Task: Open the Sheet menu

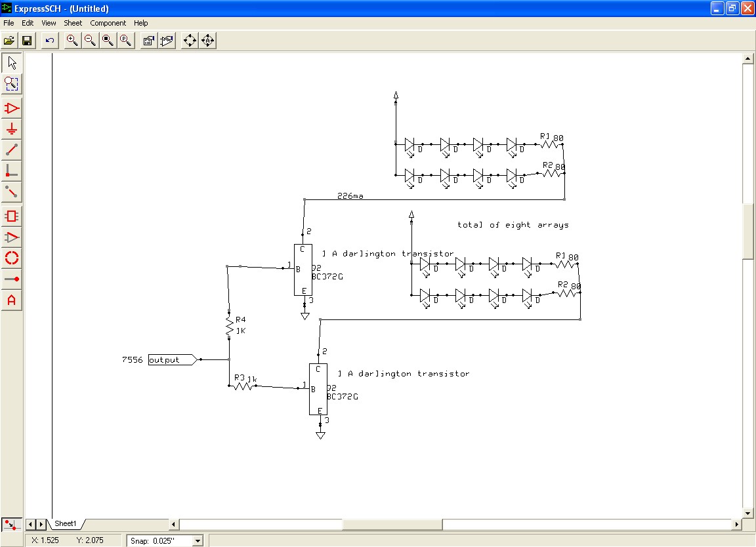Action: 73,23
